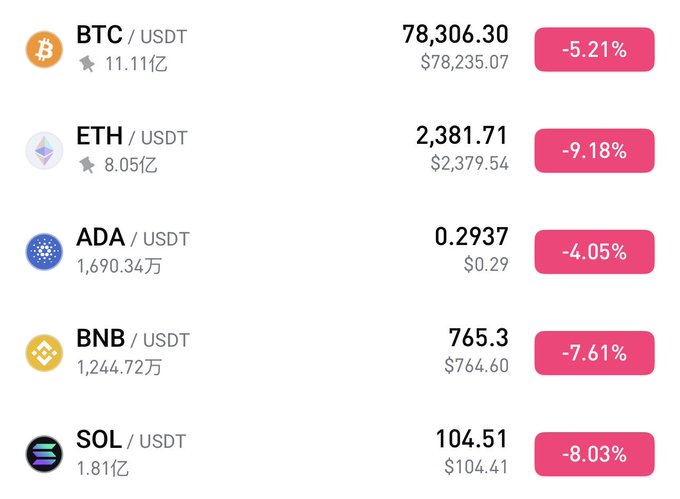Open the SOL / USDT pair name

(130, 440)
